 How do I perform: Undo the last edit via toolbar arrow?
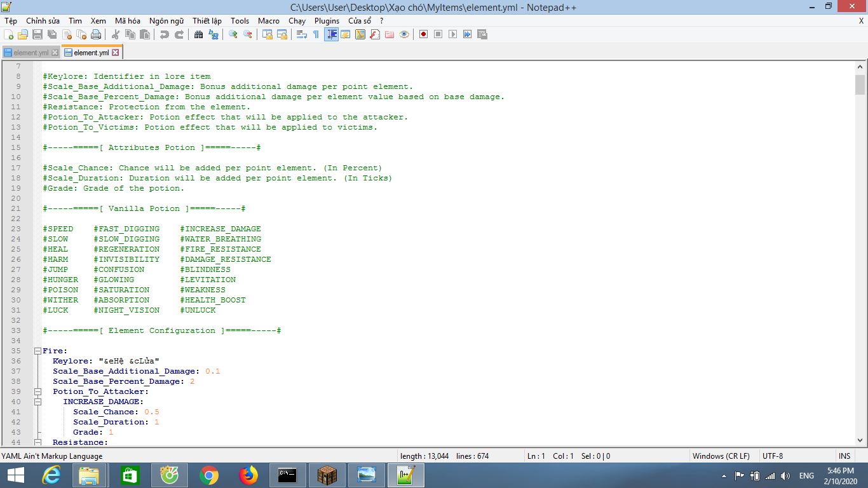(165, 34)
